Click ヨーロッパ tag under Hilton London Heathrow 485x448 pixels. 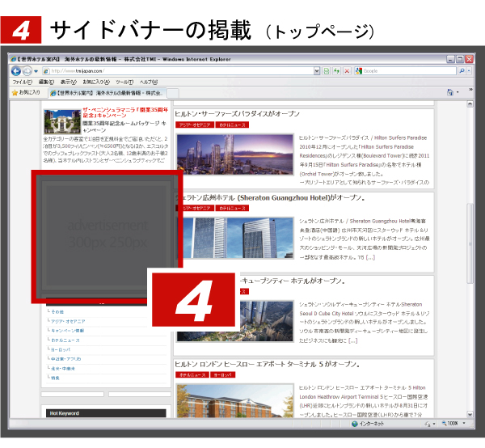click(x=223, y=374)
